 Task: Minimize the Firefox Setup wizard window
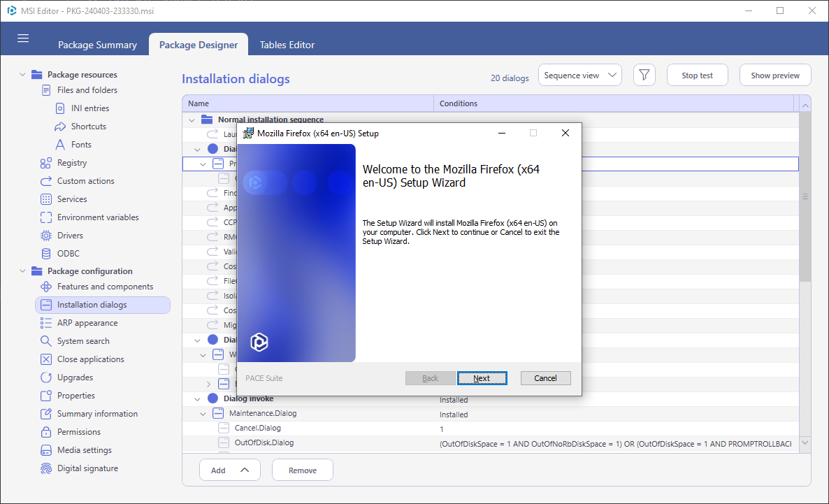click(502, 133)
